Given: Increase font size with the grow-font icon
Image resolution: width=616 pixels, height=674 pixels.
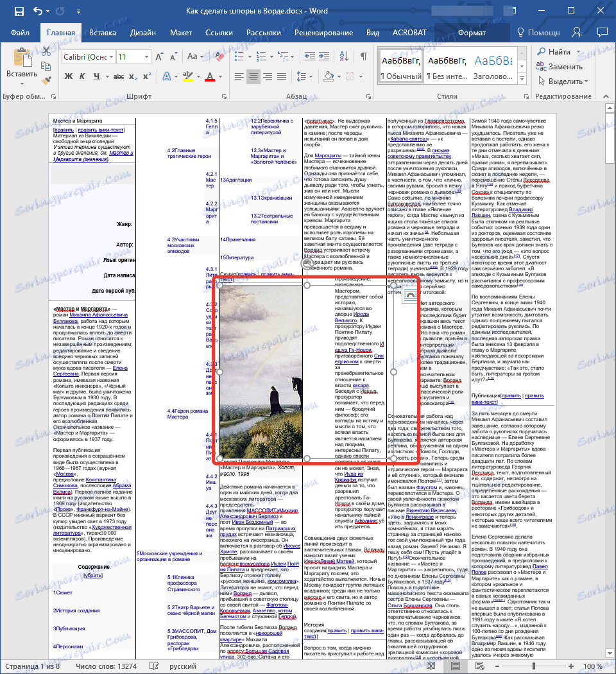Looking at the screenshot, I should tap(159, 56).
